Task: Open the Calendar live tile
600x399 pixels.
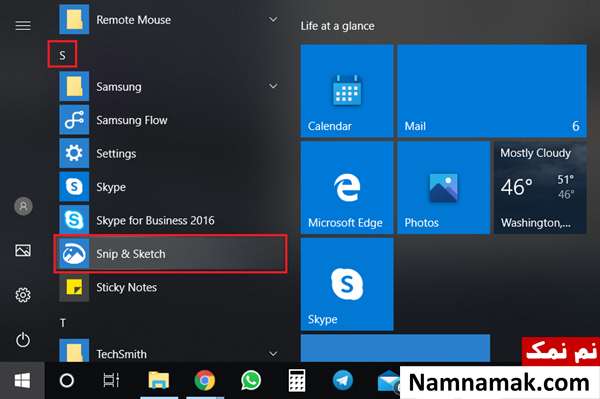Action: pos(347,91)
